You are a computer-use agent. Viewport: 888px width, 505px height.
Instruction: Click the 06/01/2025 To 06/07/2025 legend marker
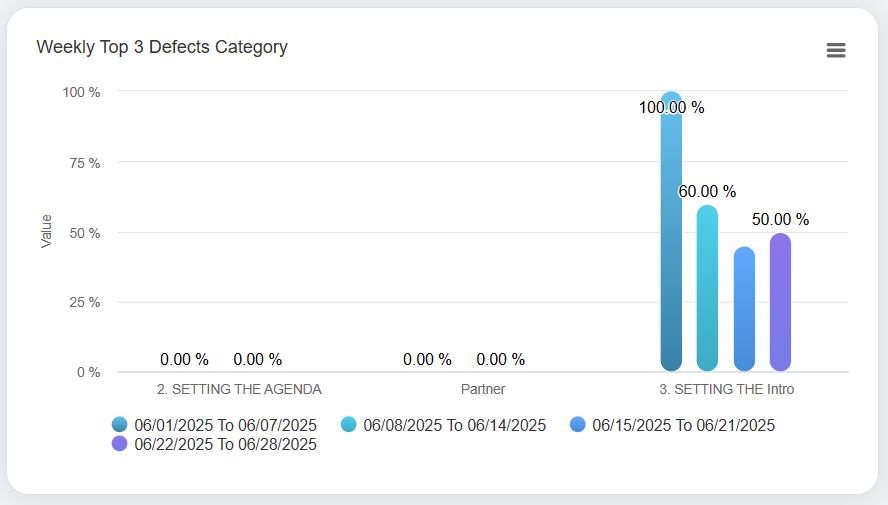120,425
